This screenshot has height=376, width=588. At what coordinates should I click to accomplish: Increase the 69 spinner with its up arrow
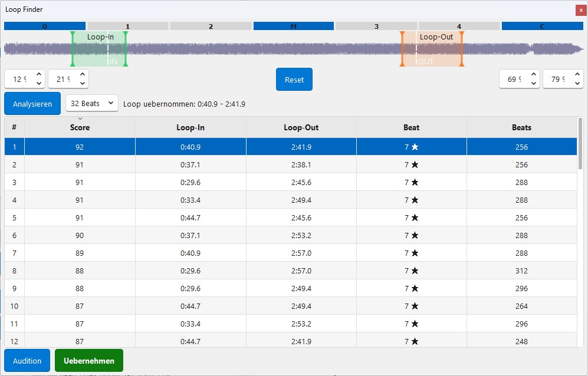pos(534,75)
